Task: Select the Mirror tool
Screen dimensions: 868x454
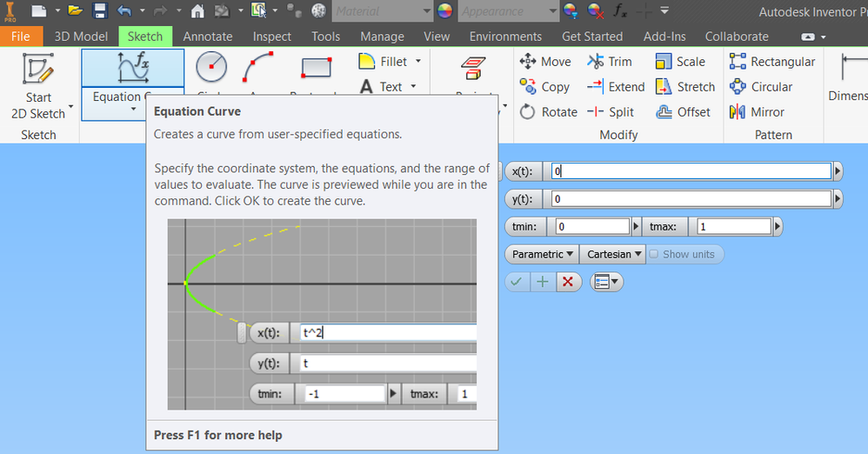Action: click(x=757, y=112)
